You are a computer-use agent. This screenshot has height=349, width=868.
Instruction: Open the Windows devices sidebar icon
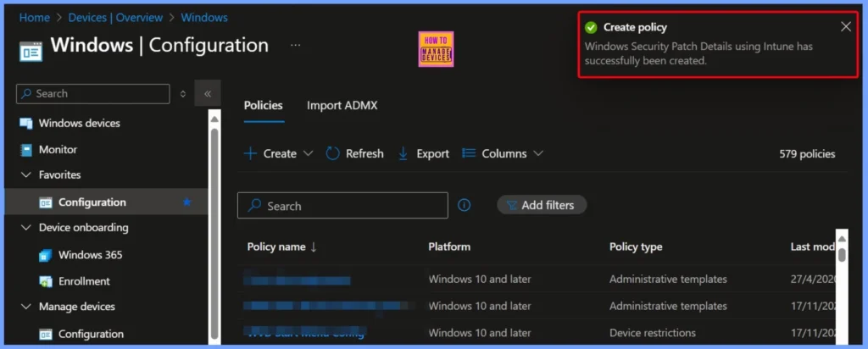(26, 124)
